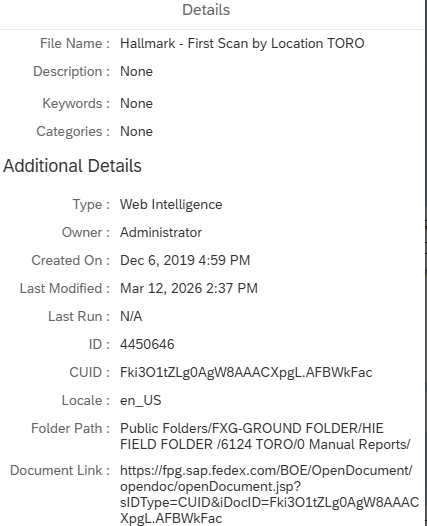
Task: Click the Administrator owner value
Action: pos(161,232)
